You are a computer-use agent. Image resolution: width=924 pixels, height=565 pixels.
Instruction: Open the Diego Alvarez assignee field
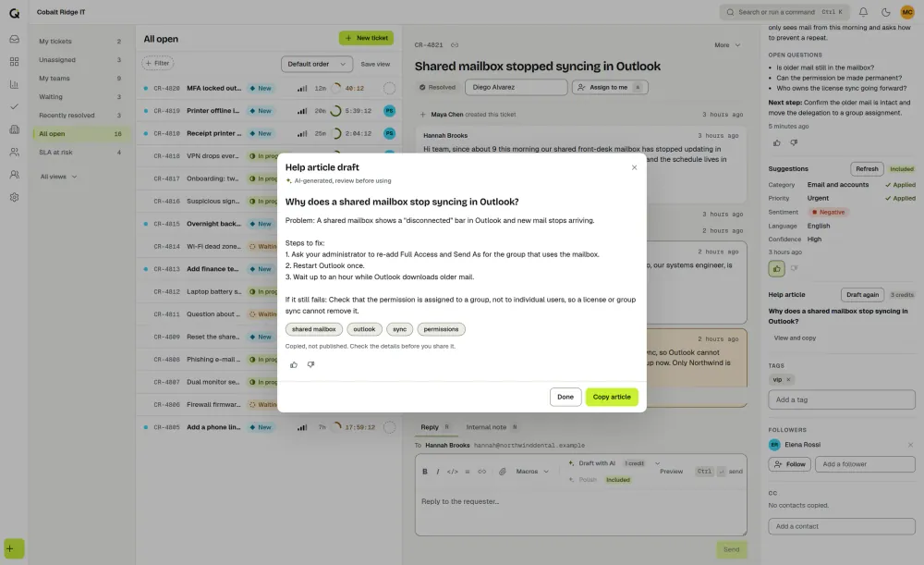point(516,87)
